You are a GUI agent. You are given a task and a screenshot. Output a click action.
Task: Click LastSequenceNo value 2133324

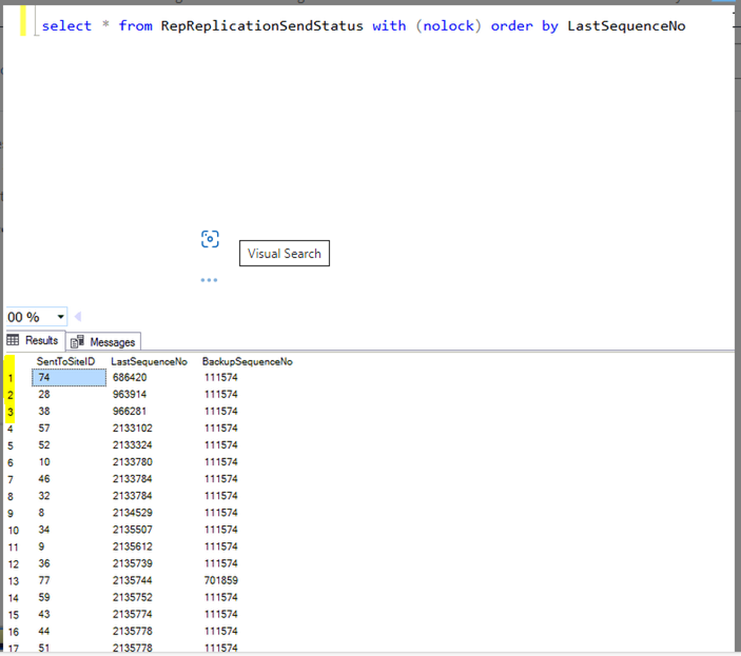[133, 445]
